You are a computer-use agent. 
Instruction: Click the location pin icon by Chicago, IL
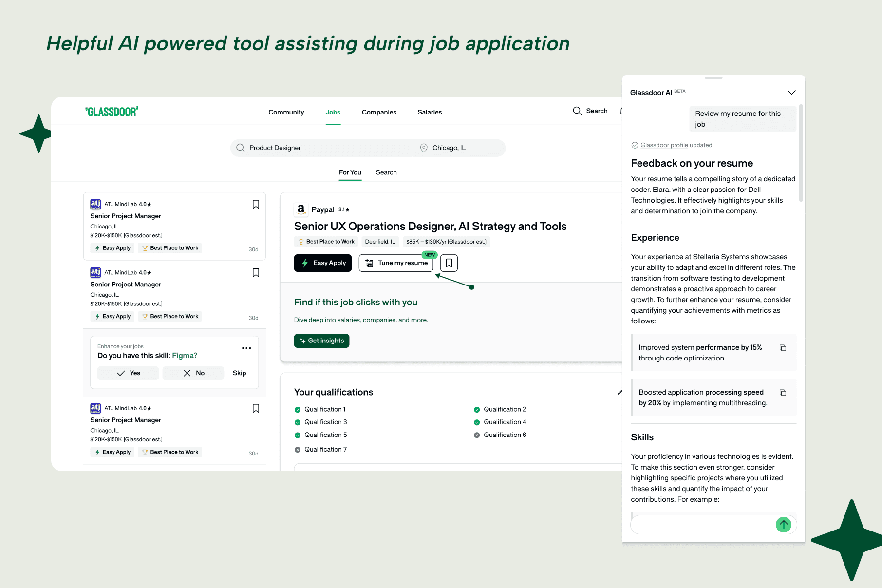[424, 148]
